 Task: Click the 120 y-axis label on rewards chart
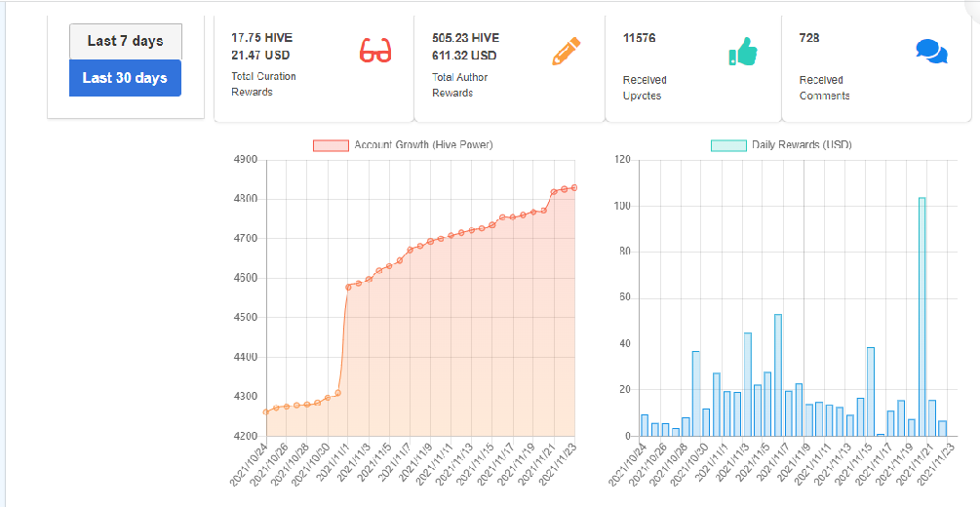coord(622,160)
